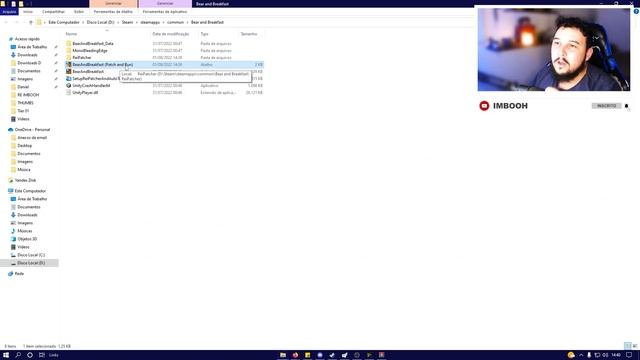Navigate to steamapps breadcrumb folder

pos(150,22)
